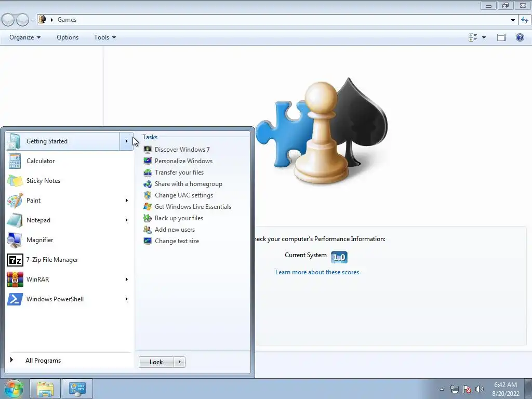Open the Tools menu

click(x=105, y=37)
